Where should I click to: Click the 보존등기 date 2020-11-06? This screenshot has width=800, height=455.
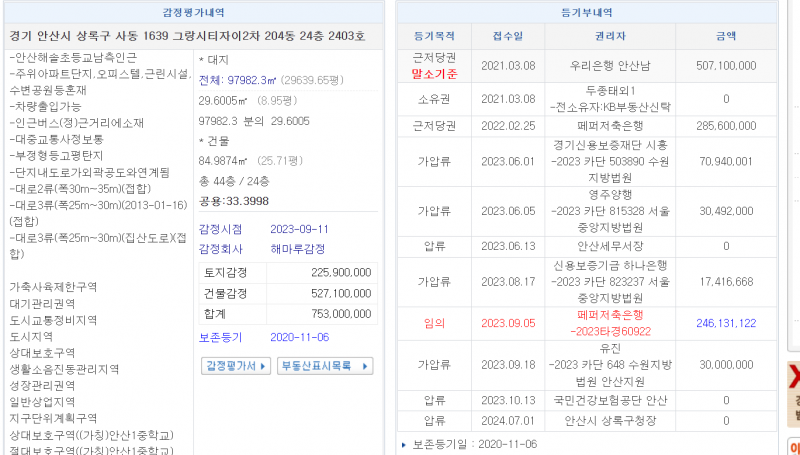coord(300,338)
